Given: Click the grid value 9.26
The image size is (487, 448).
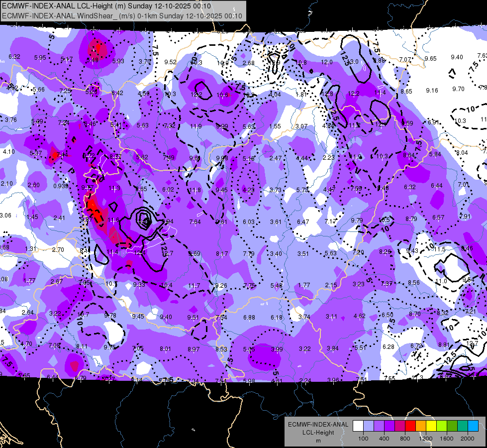Looking at the screenshot, I should click(x=221, y=285).
